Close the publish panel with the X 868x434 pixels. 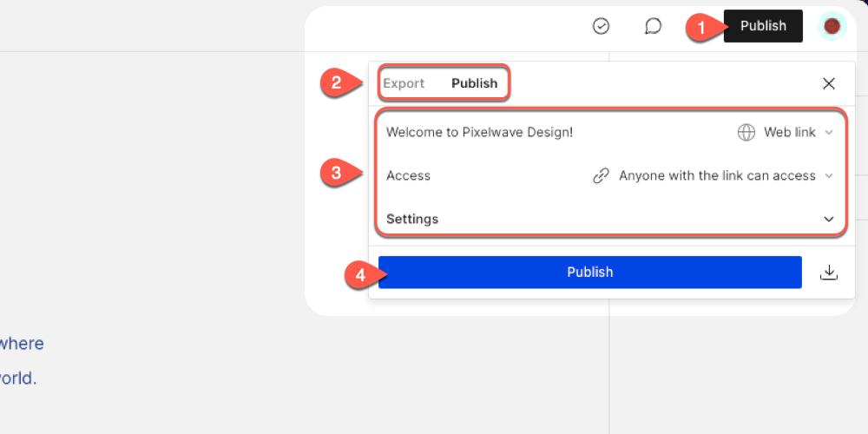coord(829,83)
